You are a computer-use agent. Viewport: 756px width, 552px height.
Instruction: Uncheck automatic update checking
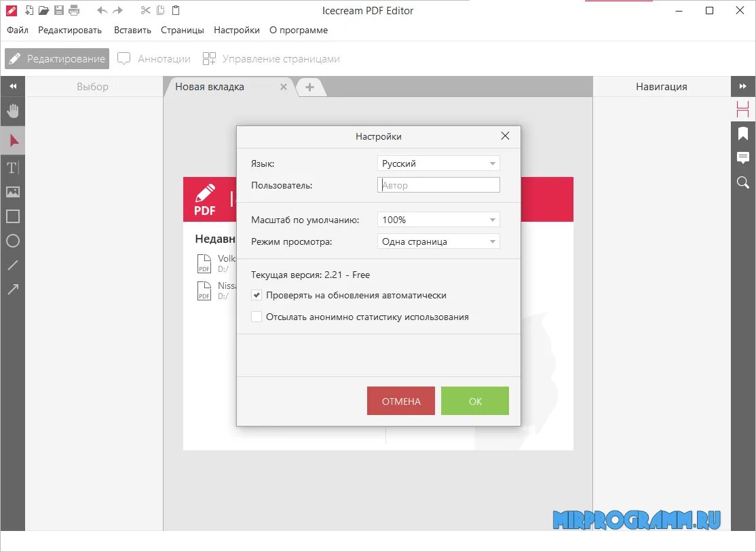point(257,295)
